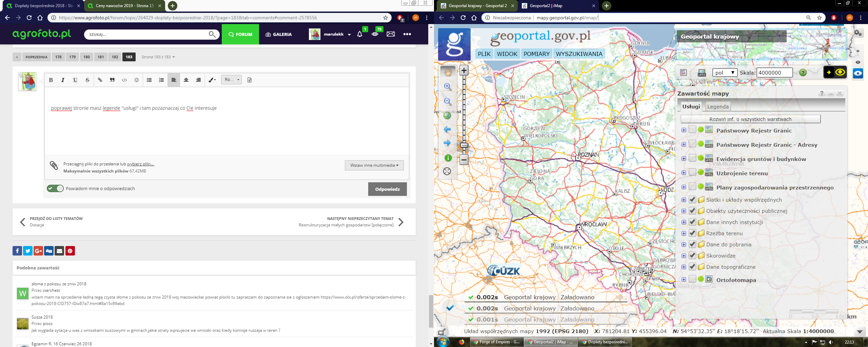Click the bold formatting icon in editor
The width and height of the screenshot is (868, 347).
51,80
